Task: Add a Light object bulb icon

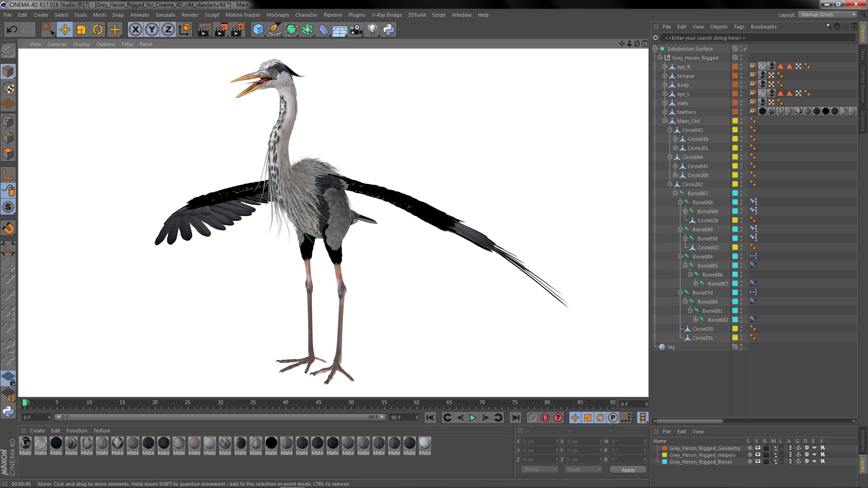Action: [x=373, y=30]
